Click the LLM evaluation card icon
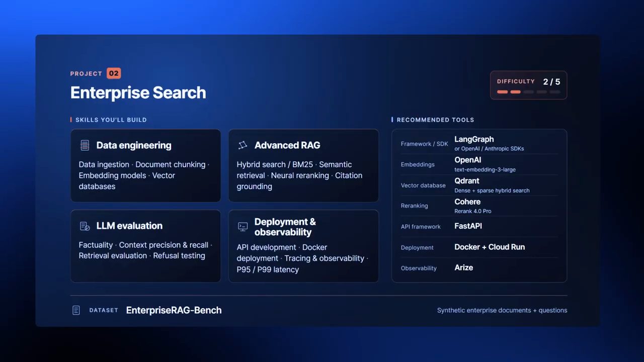Image resolution: width=644 pixels, height=362 pixels. (85, 226)
